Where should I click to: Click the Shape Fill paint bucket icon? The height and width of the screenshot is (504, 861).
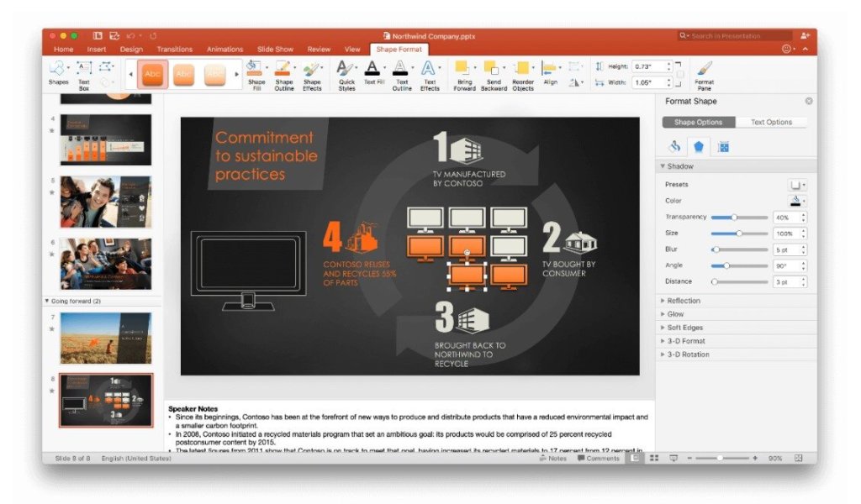[253, 69]
